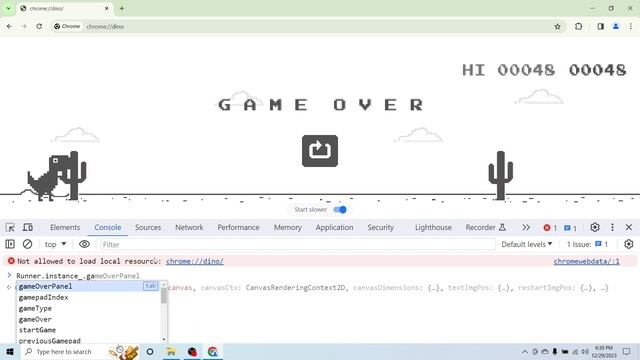Open the chrome://dino/ link in error message
640x360 pixels.
194,261
